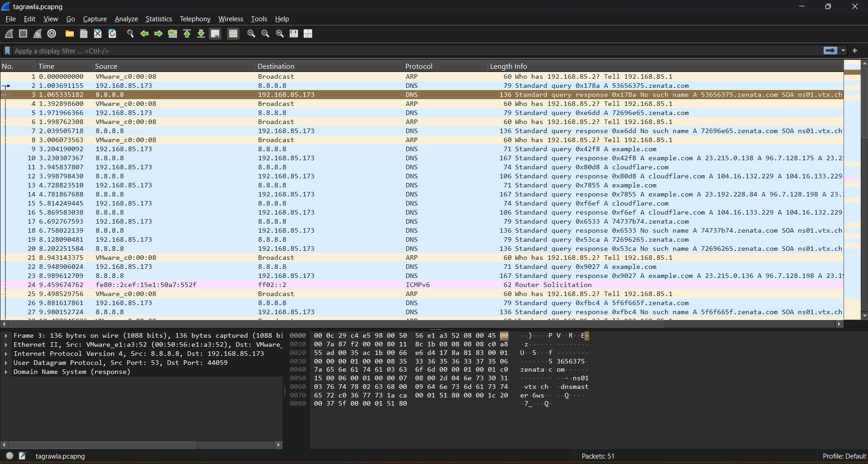Expand the Domain Name System (response) tree
The image size is (868, 464).
[x=6, y=372]
